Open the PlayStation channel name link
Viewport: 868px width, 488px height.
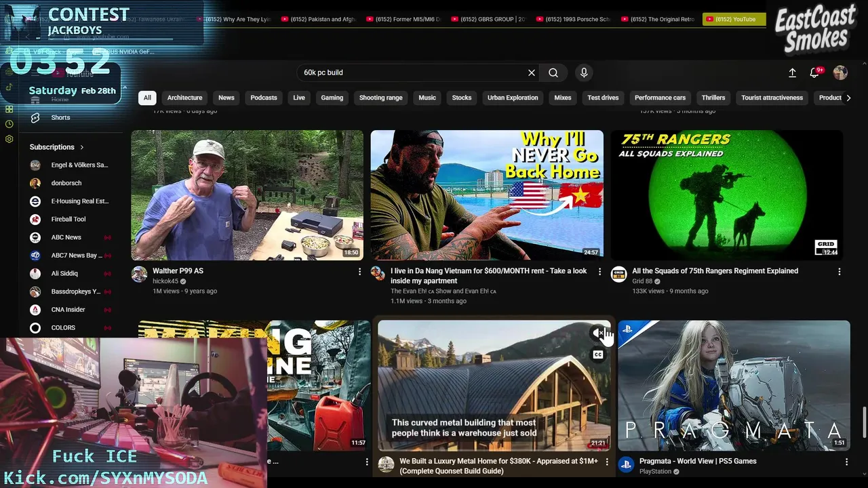[x=655, y=471]
